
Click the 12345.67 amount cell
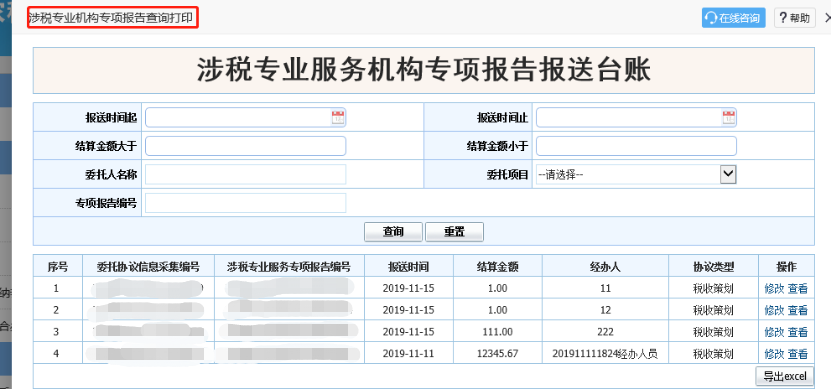[498, 353]
